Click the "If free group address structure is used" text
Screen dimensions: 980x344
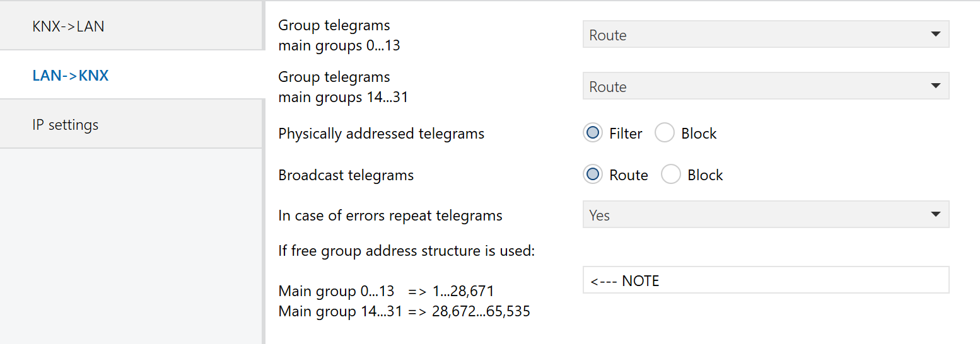pos(406,251)
